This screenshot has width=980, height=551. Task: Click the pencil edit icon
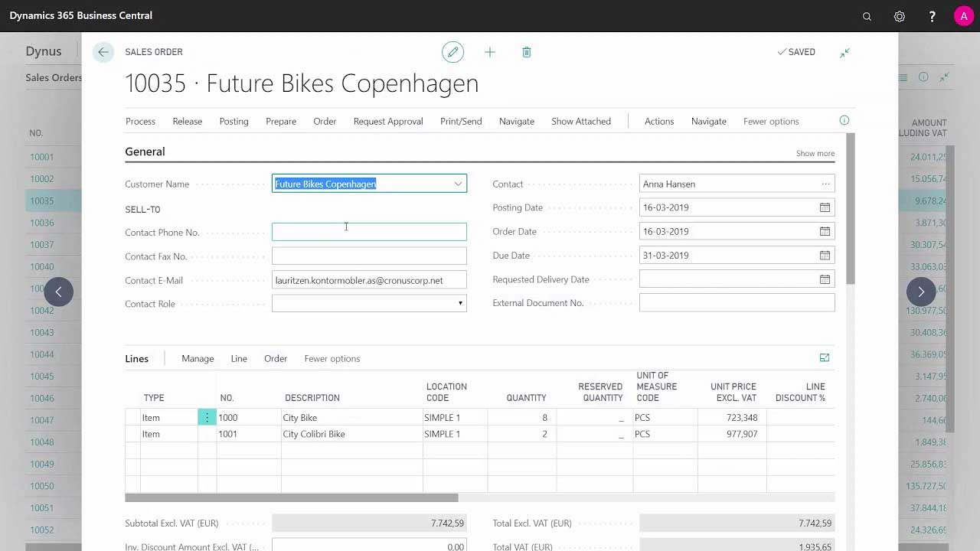452,52
